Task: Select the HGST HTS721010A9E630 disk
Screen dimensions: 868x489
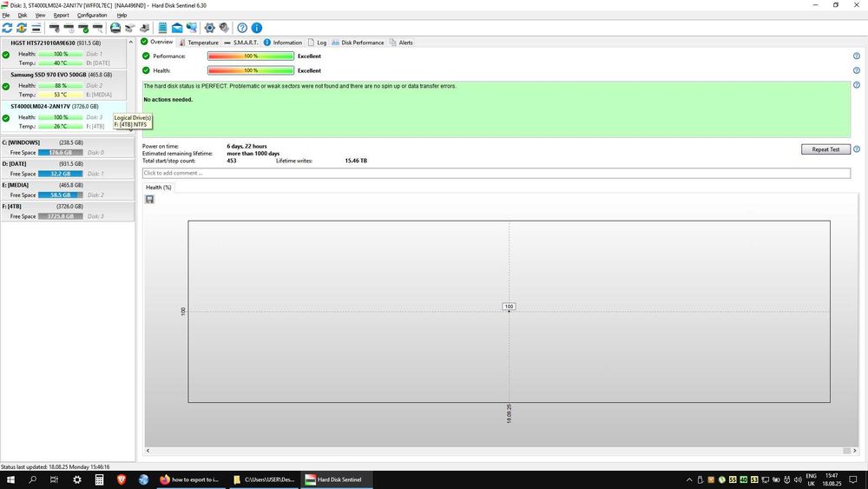Action: pyautogui.click(x=63, y=53)
